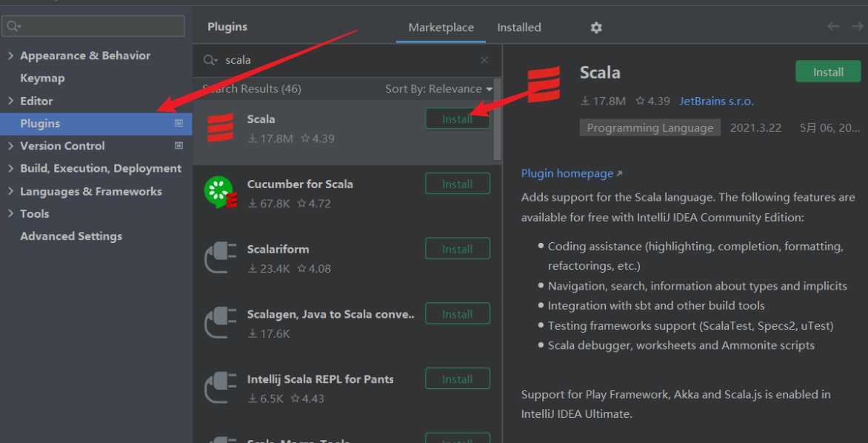Clear the scala plugin search text
The height and width of the screenshot is (443, 868).
tap(484, 60)
